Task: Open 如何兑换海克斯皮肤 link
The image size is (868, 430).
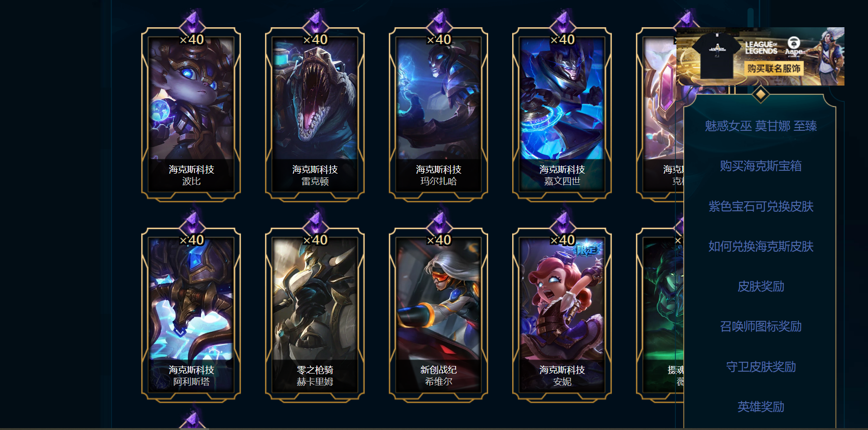Action: 761,247
